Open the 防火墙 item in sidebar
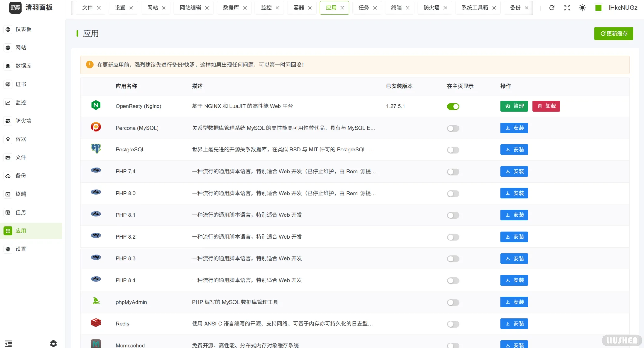This screenshot has height=348, width=644. click(x=23, y=121)
